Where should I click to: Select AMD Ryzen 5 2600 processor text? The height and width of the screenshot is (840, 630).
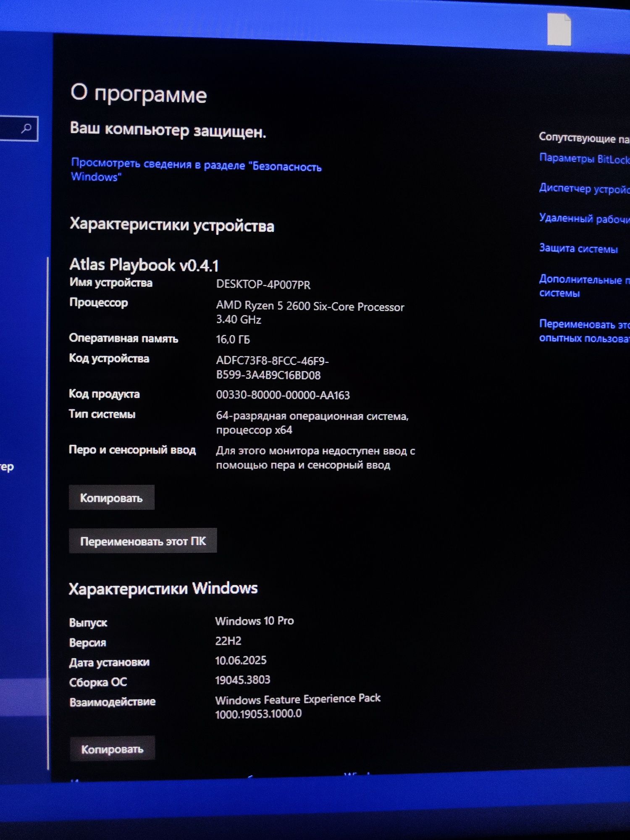310,312
